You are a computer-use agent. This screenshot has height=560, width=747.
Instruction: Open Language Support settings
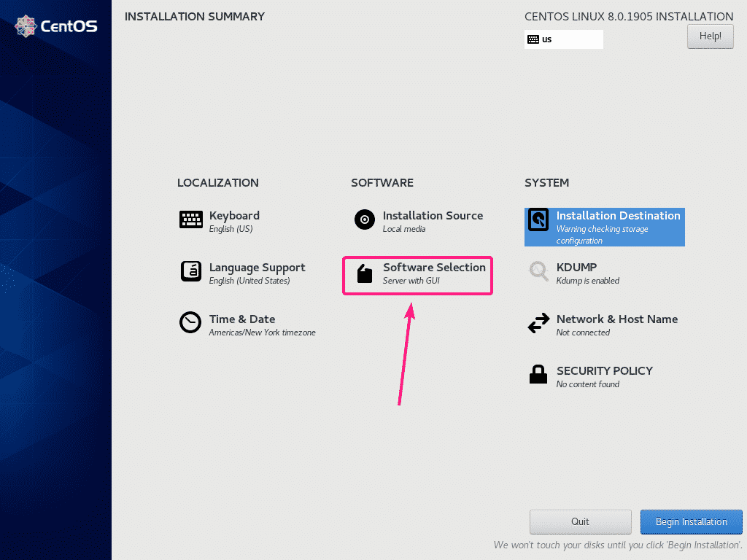[x=243, y=273]
